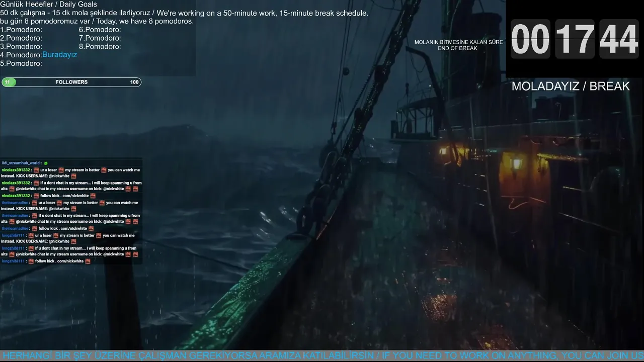The image size is (644, 362).
Task: Click the '1.Pomodoro:' entry
Action: 21,30
